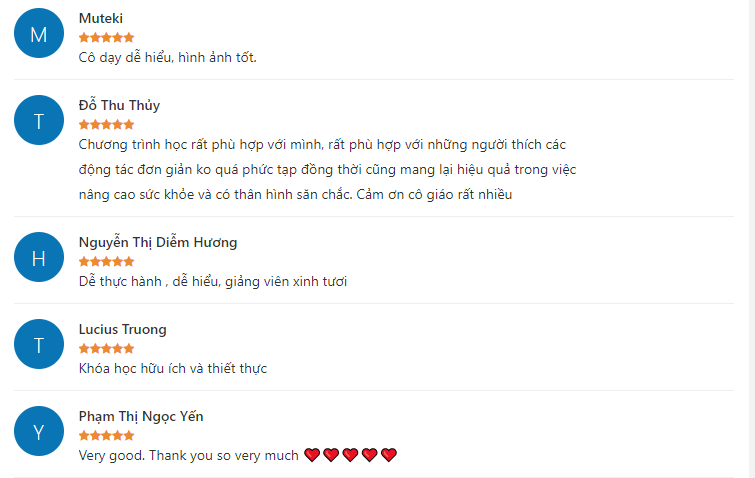
Task: Select the name Nguyễn Thị Diễm Hương
Action: (x=158, y=242)
